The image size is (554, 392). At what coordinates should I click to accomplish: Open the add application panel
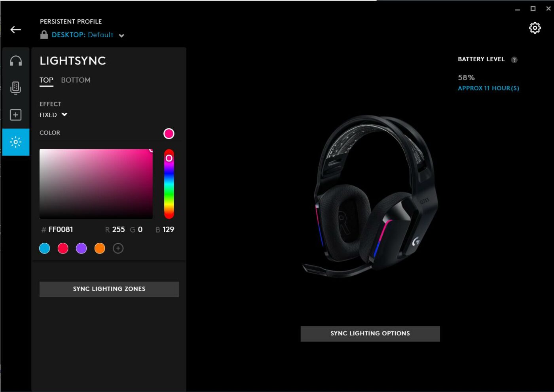click(x=15, y=115)
